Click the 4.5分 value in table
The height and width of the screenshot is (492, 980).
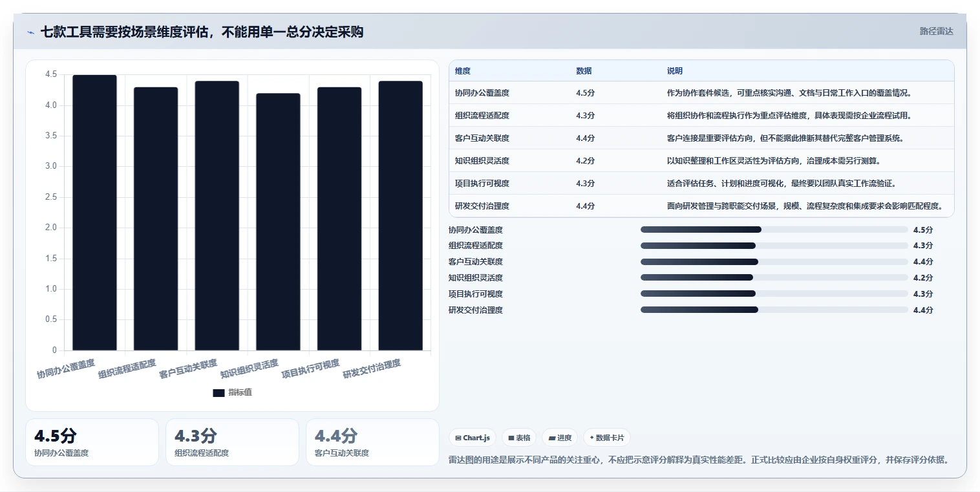tap(586, 93)
